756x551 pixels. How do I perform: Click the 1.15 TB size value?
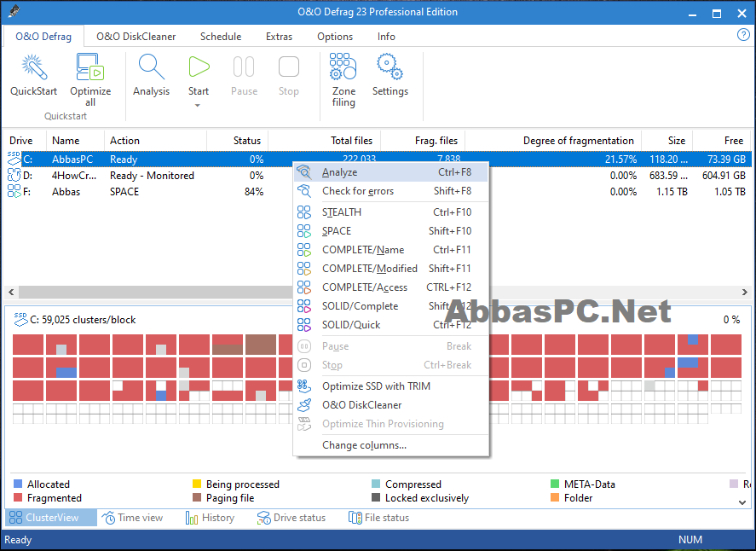click(x=672, y=192)
